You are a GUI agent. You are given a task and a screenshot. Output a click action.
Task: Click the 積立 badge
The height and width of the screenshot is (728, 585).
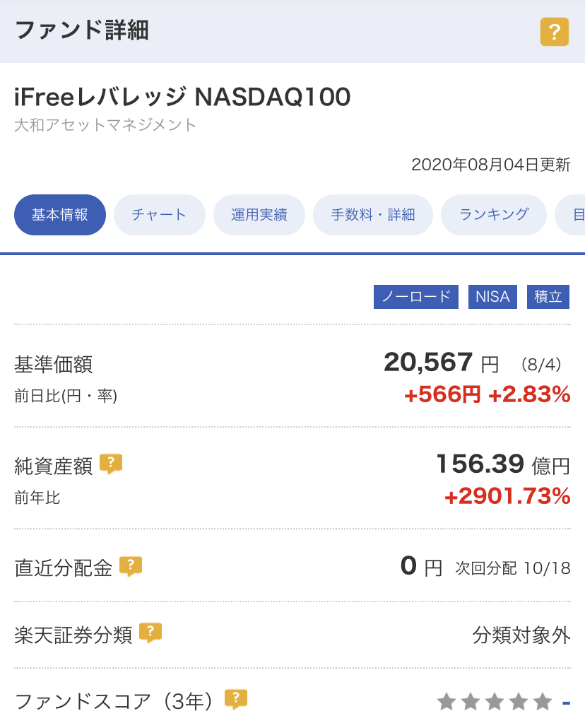[548, 297]
